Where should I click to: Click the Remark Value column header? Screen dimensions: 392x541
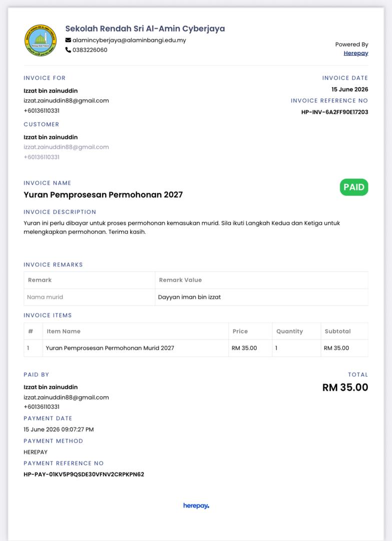[180, 280]
